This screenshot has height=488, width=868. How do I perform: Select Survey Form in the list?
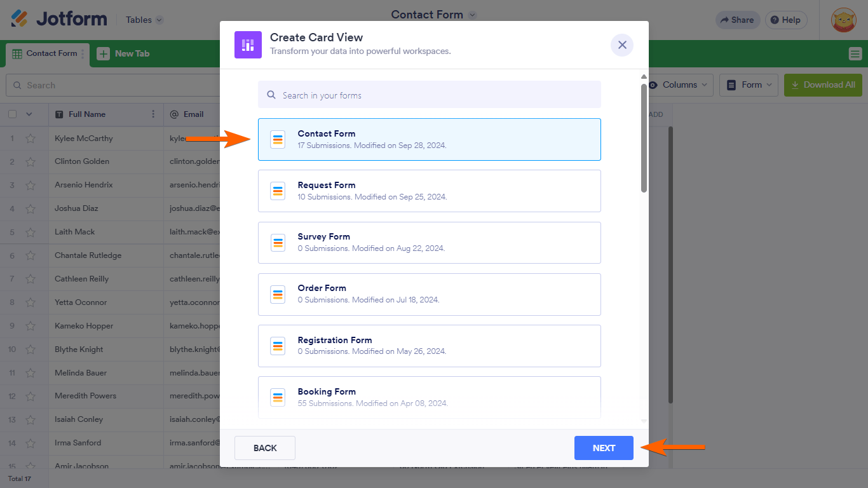point(430,243)
